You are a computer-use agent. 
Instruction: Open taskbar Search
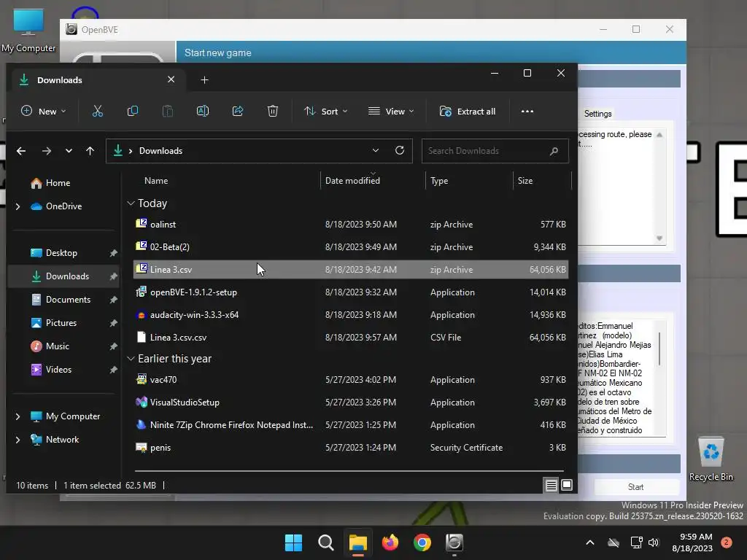click(326, 542)
